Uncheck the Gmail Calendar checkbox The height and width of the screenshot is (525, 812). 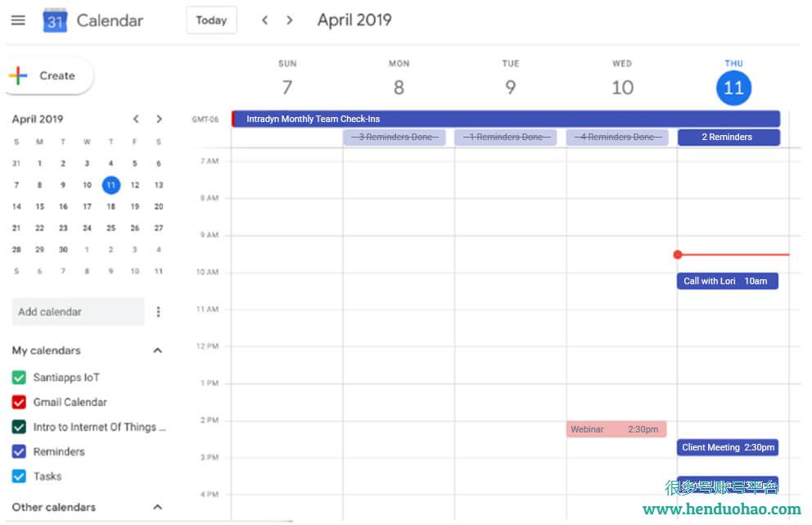coord(19,402)
